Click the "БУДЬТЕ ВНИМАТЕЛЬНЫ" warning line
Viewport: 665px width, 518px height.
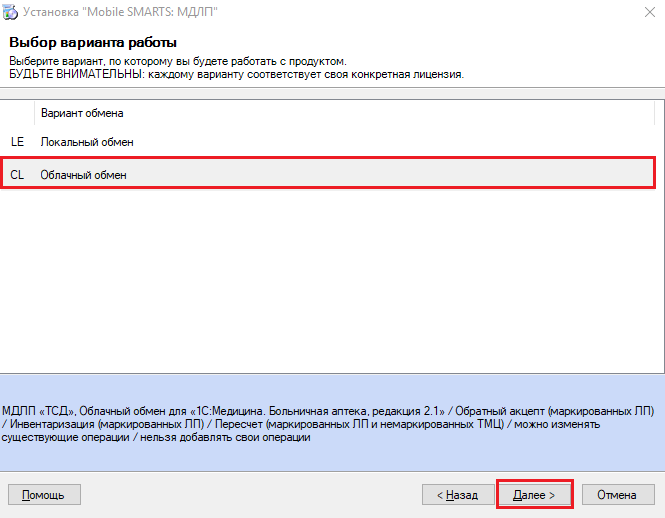tap(237, 74)
